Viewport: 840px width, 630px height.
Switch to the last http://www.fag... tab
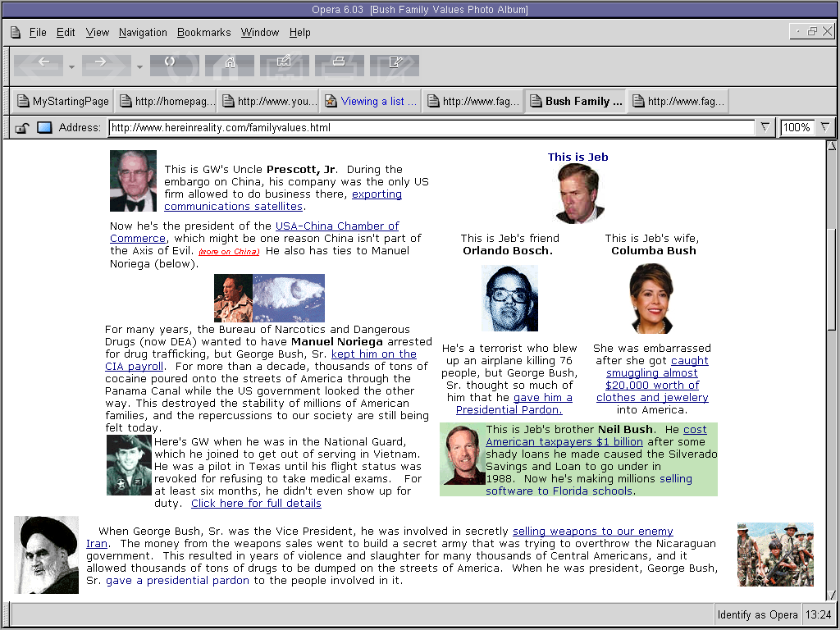pos(678,101)
